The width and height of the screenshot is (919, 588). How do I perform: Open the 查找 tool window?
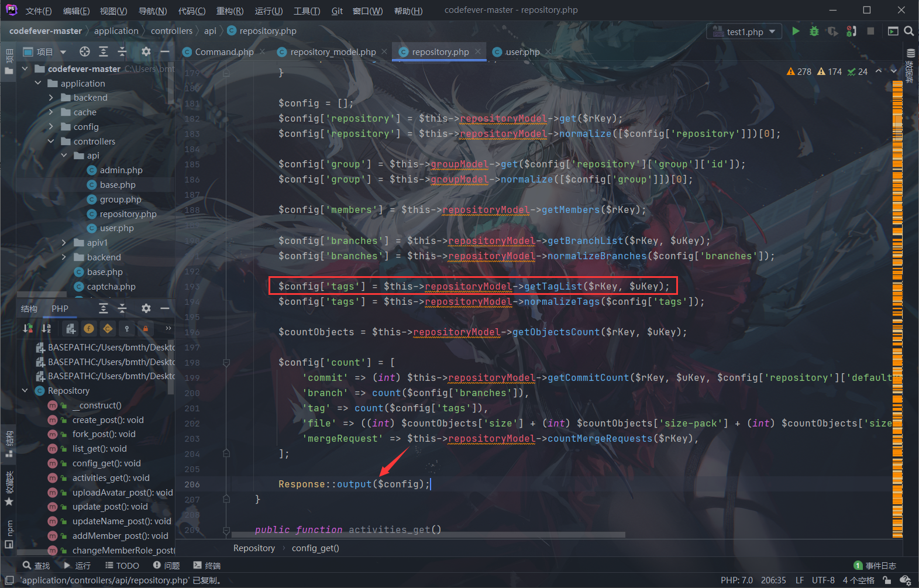pos(36,566)
